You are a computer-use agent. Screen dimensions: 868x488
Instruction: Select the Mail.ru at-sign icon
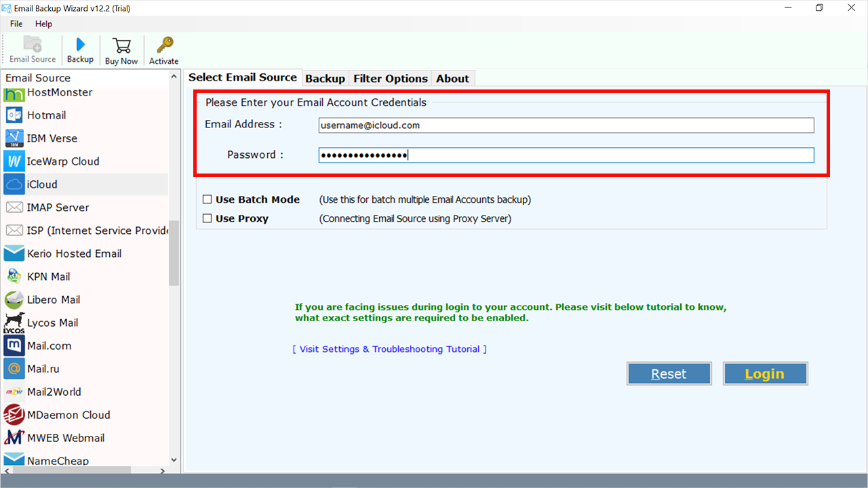tap(14, 369)
